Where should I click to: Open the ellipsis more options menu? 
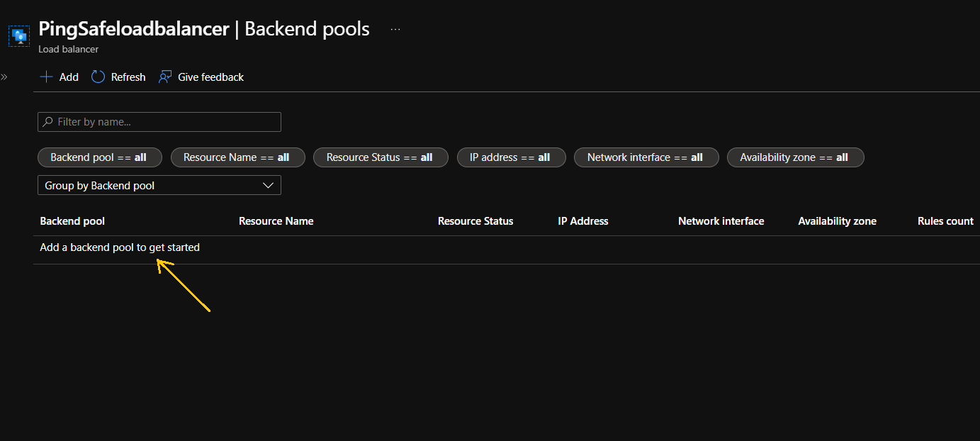pos(395,29)
